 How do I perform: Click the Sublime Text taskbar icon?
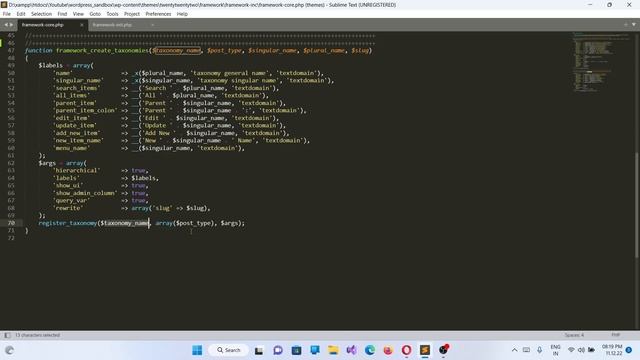(425, 350)
